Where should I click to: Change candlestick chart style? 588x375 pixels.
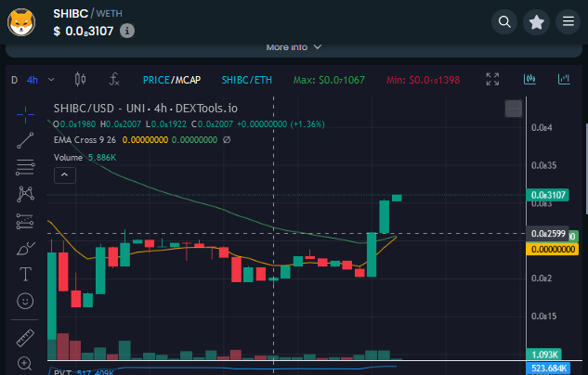tap(80, 80)
